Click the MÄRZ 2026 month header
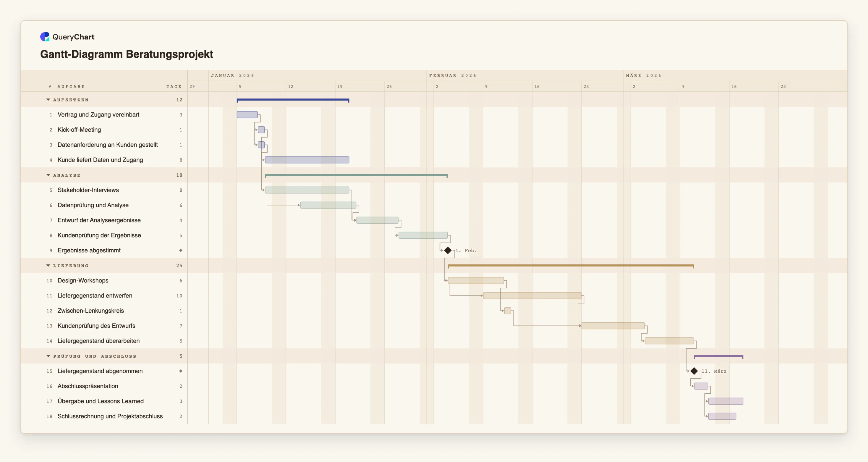 point(644,75)
